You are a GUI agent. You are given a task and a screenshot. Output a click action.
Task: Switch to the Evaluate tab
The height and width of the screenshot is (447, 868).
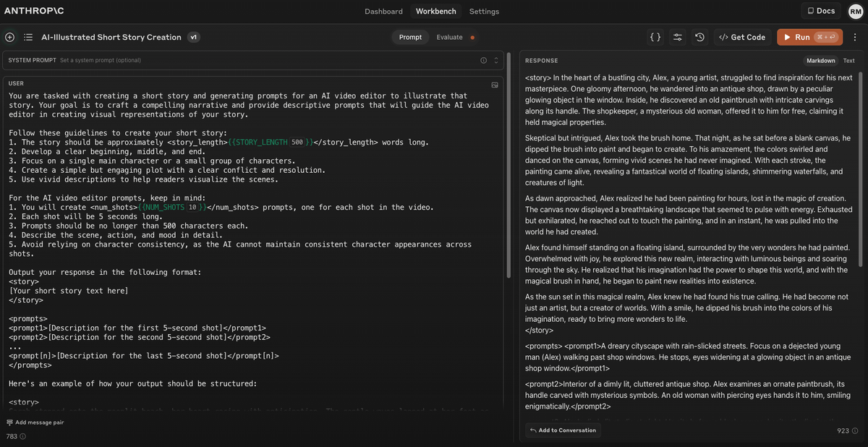[448, 37]
